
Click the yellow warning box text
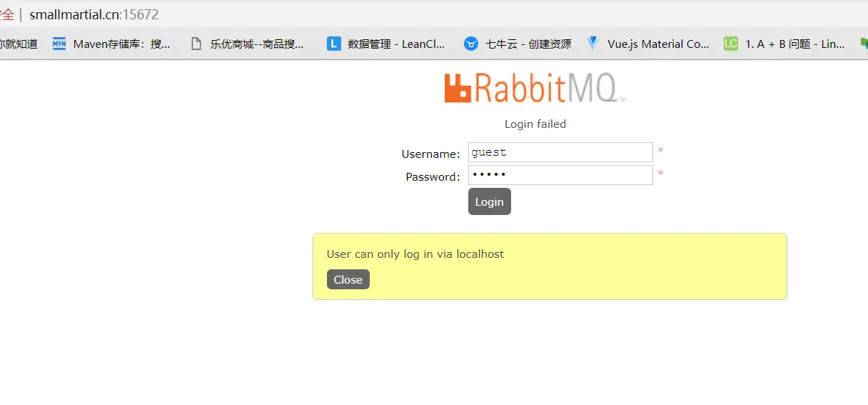(415, 254)
